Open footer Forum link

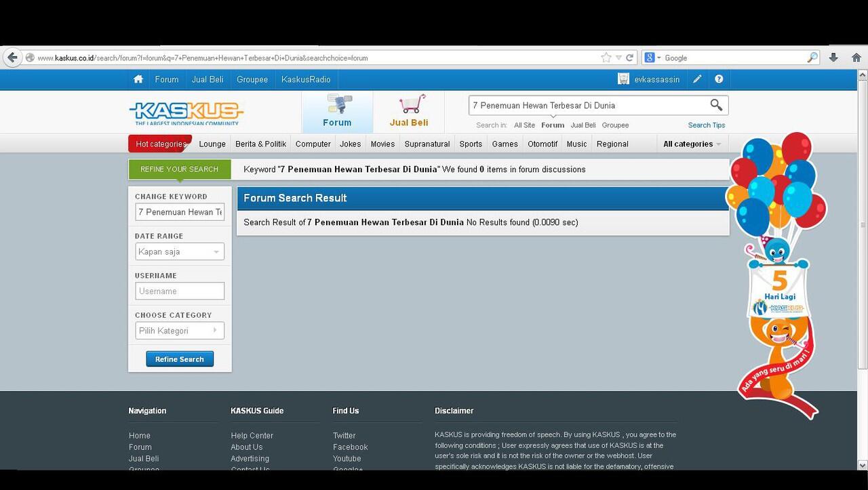(x=140, y=447)
